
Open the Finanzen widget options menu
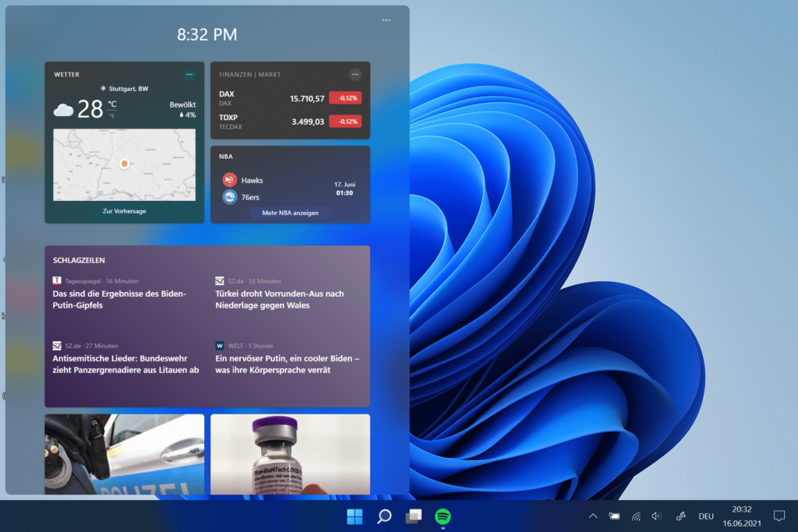pos(355,75)
